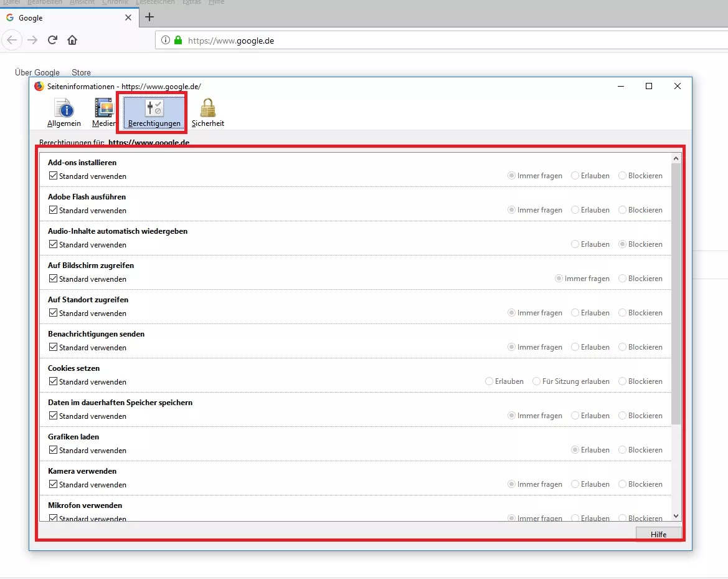Select the Berechtigungen tab
This screenshot has height=579, width=728.
click(154, 112)
